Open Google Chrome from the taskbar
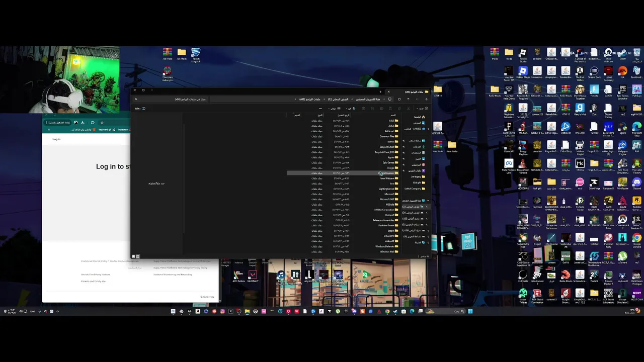The height and width of the screenshot is (362, 644). (387, 311)
